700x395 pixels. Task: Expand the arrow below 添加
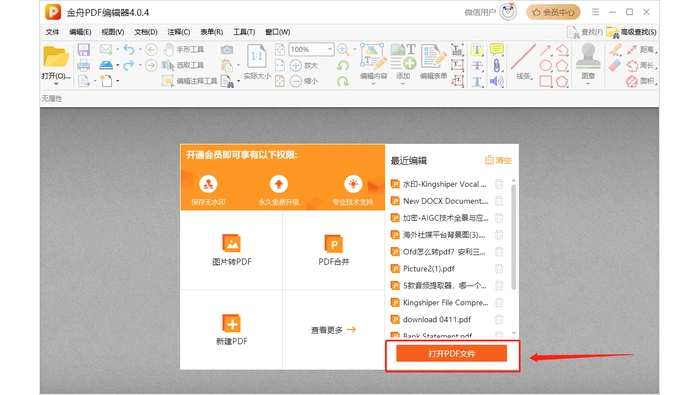pyautogui.click(x=403, y=84)
